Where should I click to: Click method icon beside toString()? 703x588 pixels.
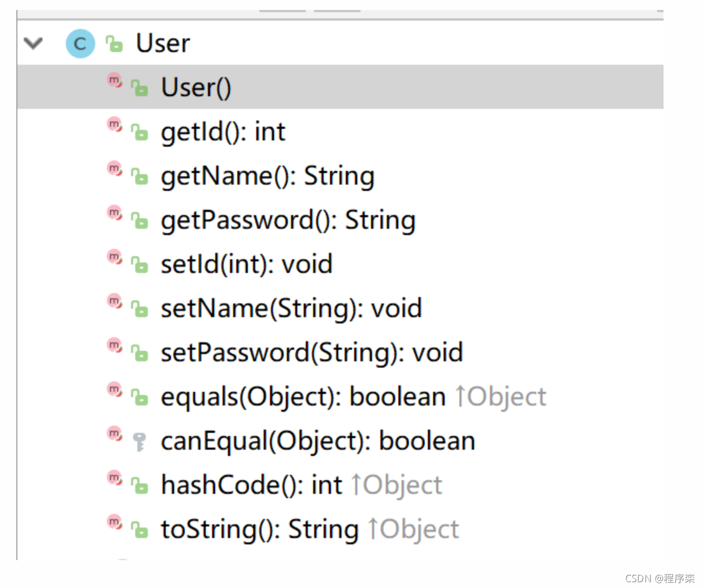(115, 522)
